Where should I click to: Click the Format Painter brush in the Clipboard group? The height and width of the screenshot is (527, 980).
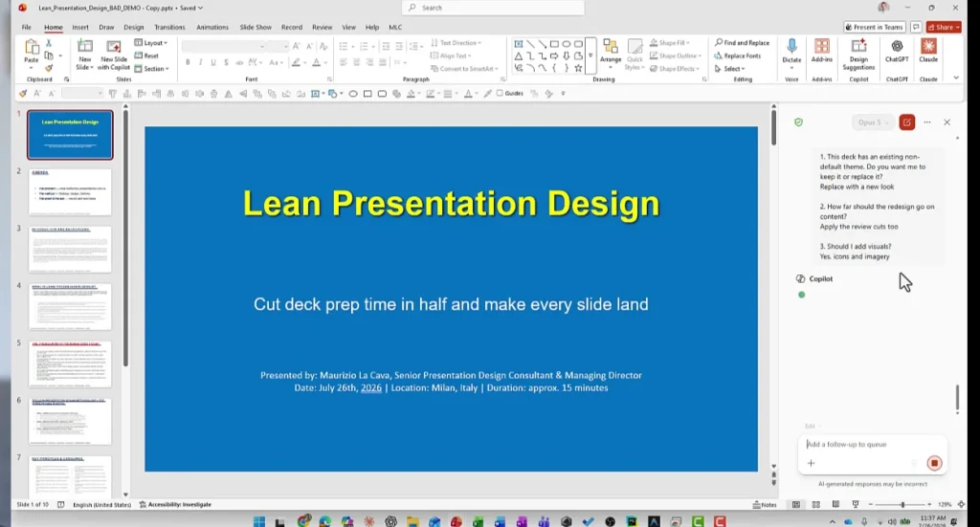49,68
